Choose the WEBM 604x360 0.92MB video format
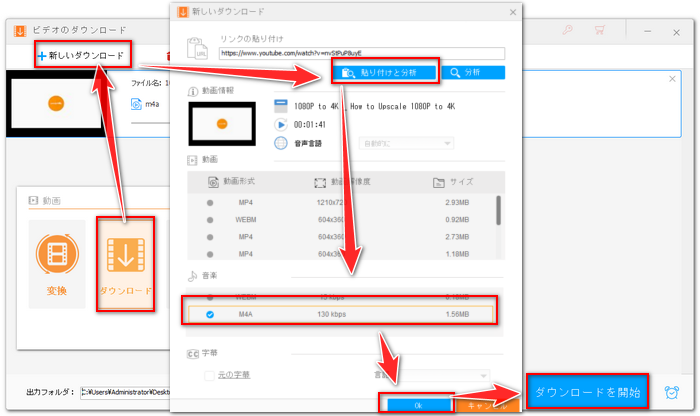Viewport: 700px width, 416px height. click(x=211, y=219)
